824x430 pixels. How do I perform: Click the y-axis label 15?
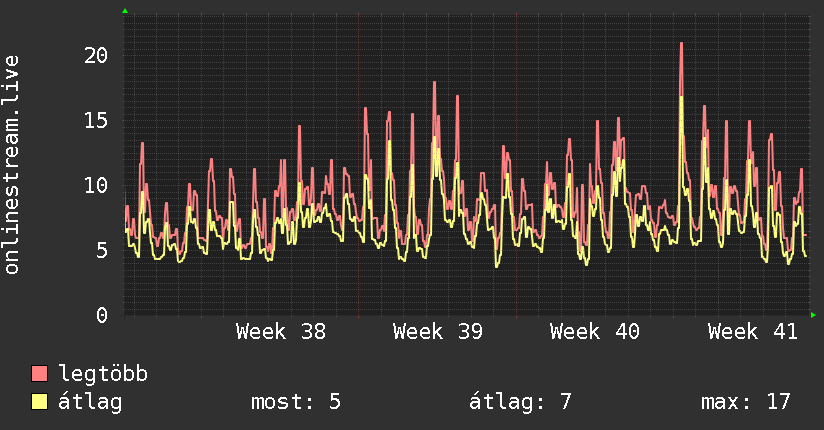coord(96,120)
